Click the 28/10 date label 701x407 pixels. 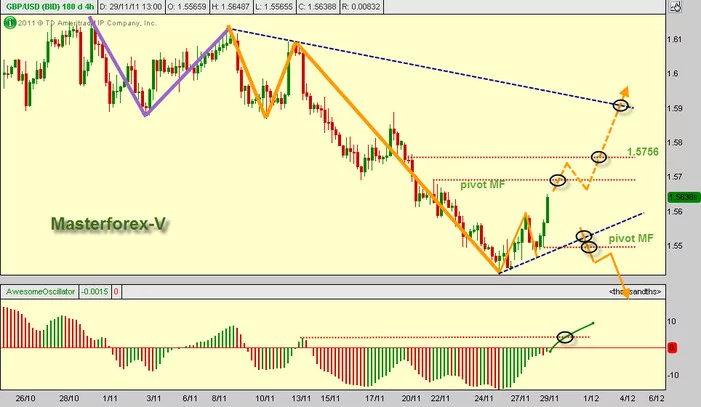point(69,398)
